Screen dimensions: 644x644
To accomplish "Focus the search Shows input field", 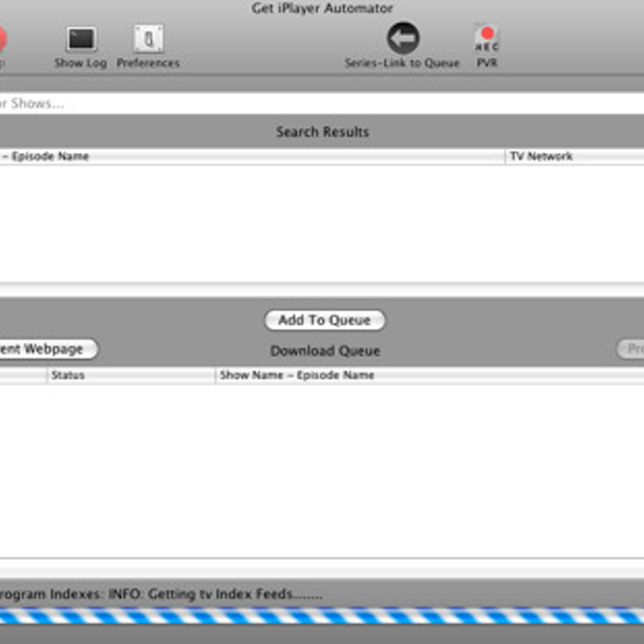I will 322,103.
